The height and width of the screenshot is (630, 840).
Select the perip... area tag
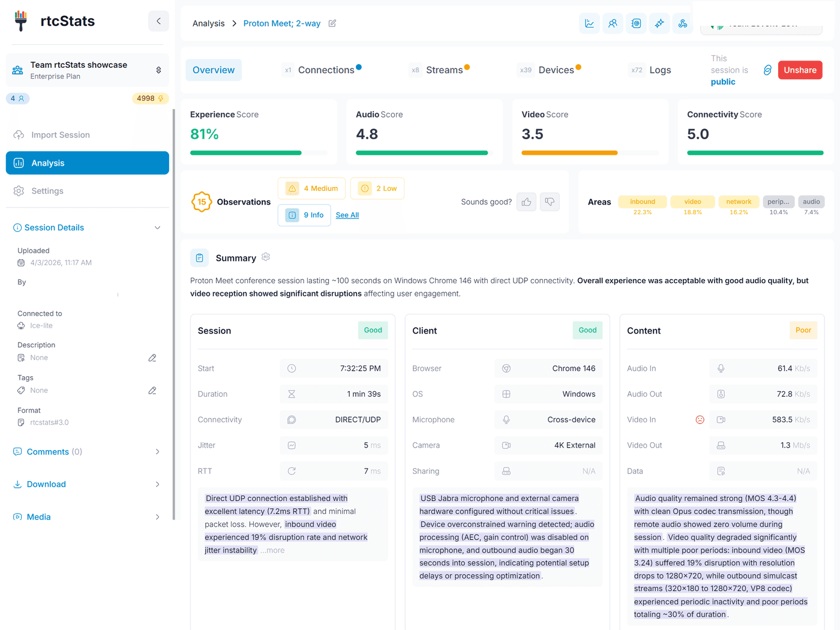(x=779, y=202)
